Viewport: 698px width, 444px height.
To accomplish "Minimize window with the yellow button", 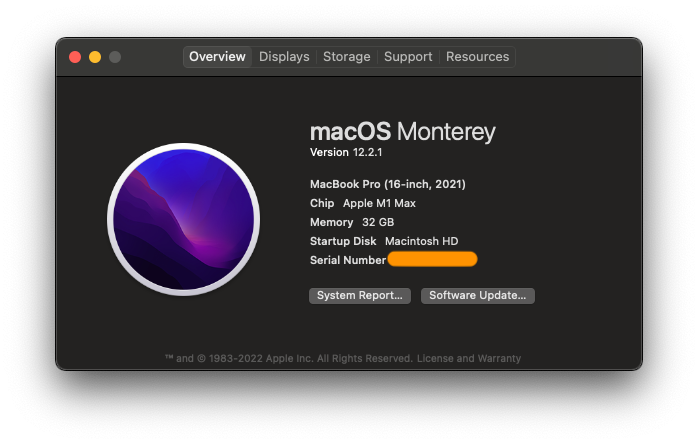I will tap(95, 57).
